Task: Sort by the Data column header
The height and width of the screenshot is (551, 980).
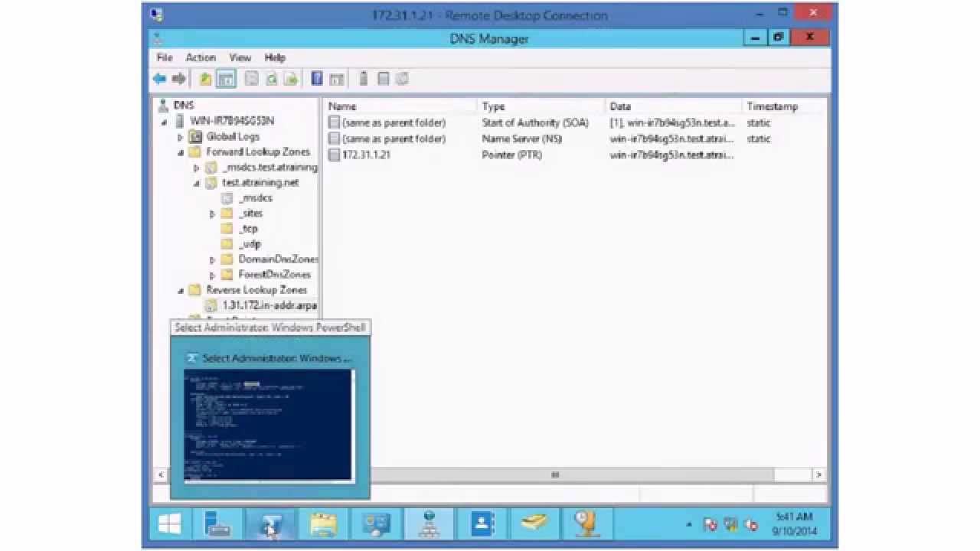Action: (675, 106)
